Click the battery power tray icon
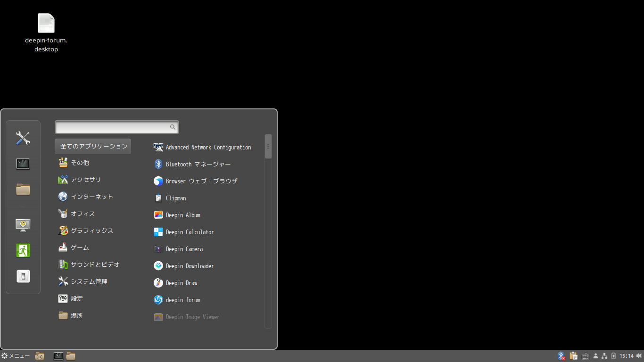Image resolution: width=644 pixels, height=362 pixels. [613, 356]
